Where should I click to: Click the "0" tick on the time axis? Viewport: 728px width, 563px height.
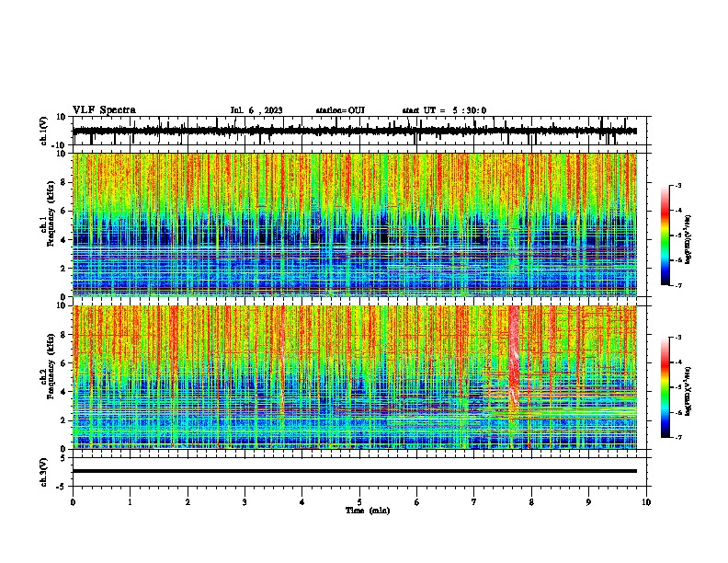point(73,502)
